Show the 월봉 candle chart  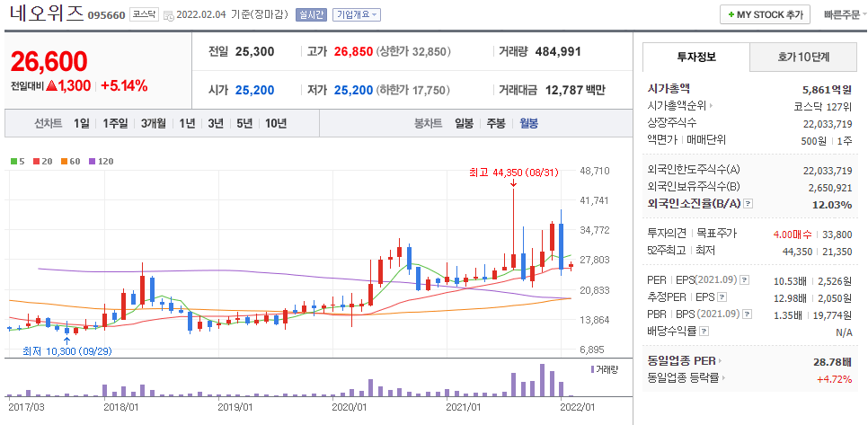[528, 123]
